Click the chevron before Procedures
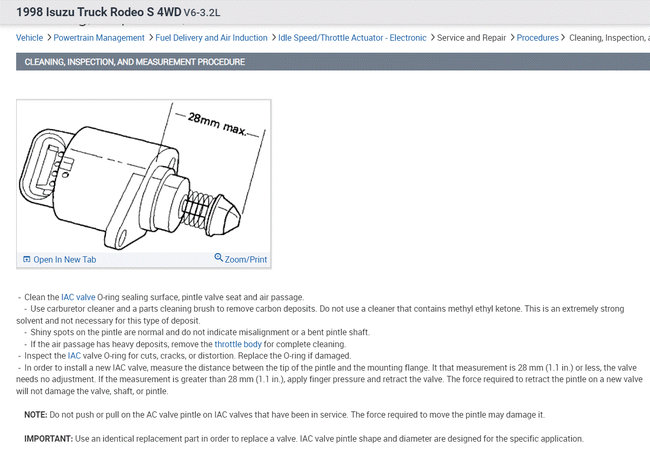 (512, 38)
